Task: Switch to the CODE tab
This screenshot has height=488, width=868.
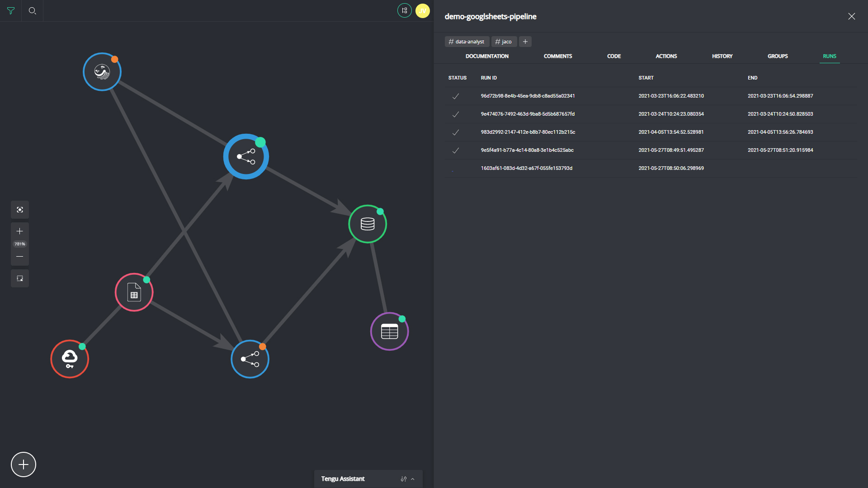Action: click(613, 56)
